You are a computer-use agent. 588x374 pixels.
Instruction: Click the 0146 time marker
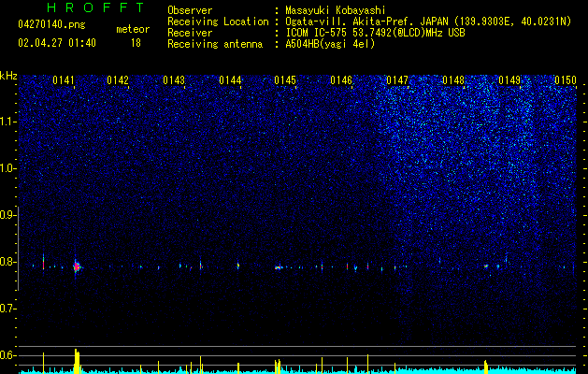[341, 80]
